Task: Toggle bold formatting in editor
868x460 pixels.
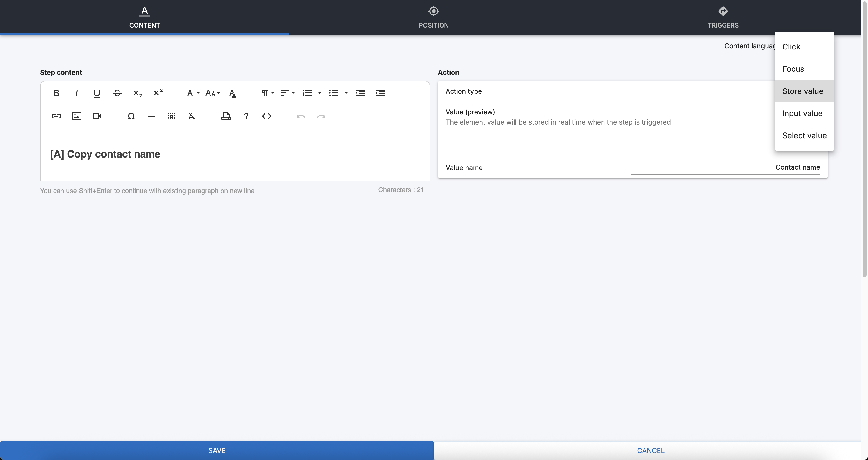Action: 56,93
